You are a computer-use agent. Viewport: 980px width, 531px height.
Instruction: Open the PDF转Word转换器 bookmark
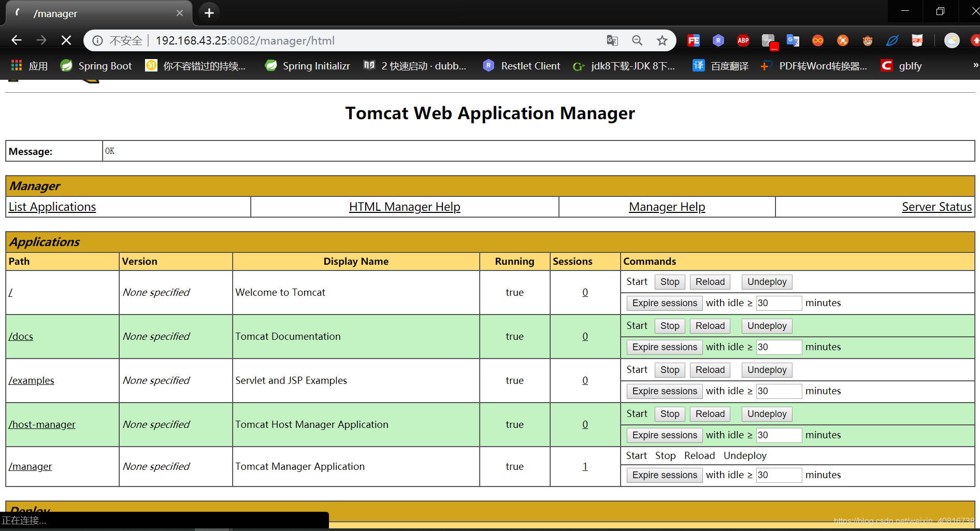click(814, 66)
